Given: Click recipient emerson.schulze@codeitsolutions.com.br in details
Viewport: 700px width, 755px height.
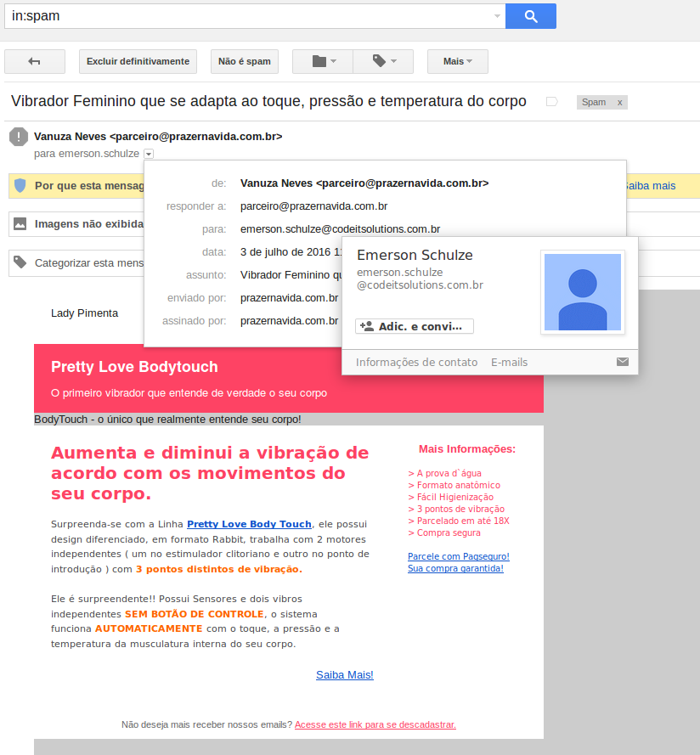Looking at the screenshot, I should pos(340,229).
